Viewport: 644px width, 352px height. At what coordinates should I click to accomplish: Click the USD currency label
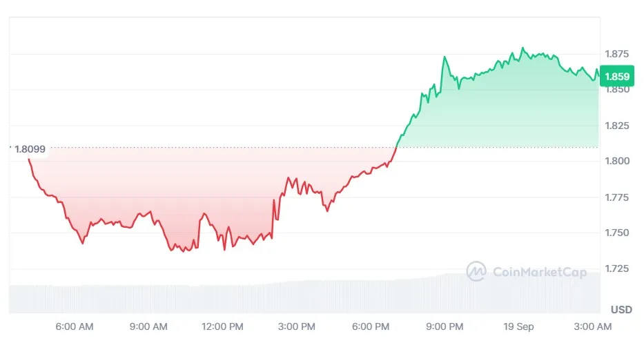point(621,309)
